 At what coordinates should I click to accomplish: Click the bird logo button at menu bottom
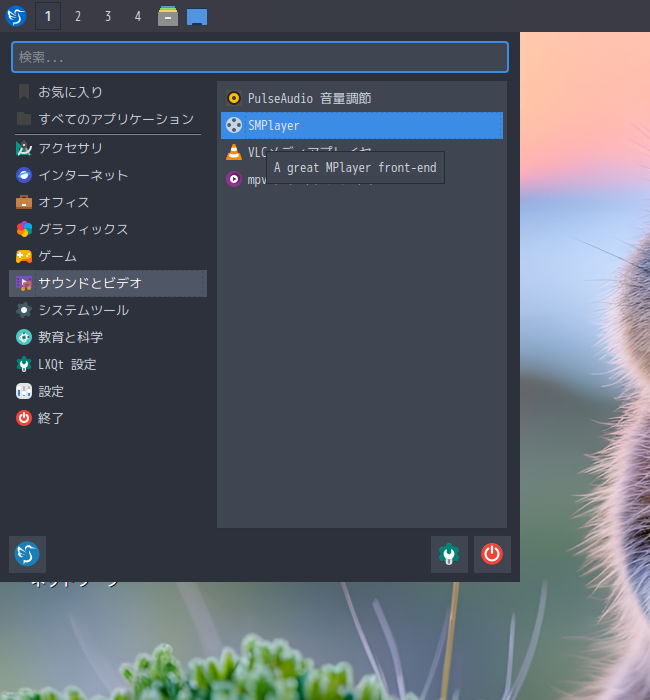[x=27, y=554]
